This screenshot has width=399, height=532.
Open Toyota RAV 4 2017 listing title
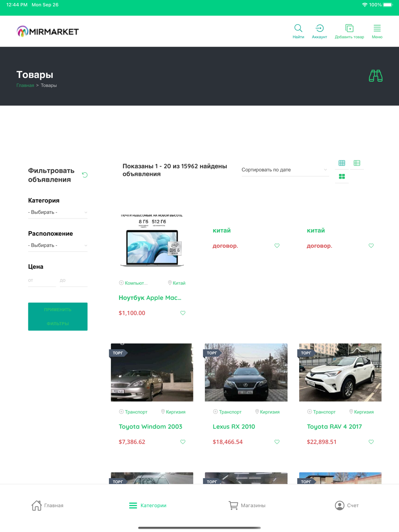pos(334,427)
